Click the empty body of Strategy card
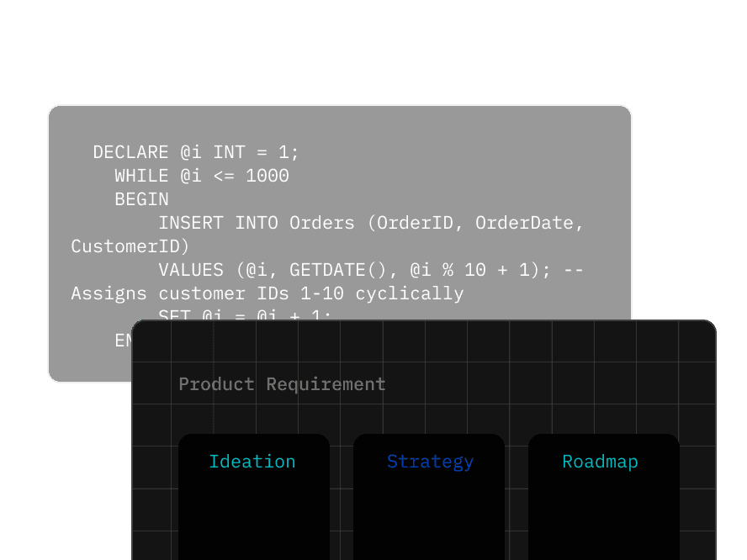The width and height of the screenshot is (747, 560). point(429,517)
